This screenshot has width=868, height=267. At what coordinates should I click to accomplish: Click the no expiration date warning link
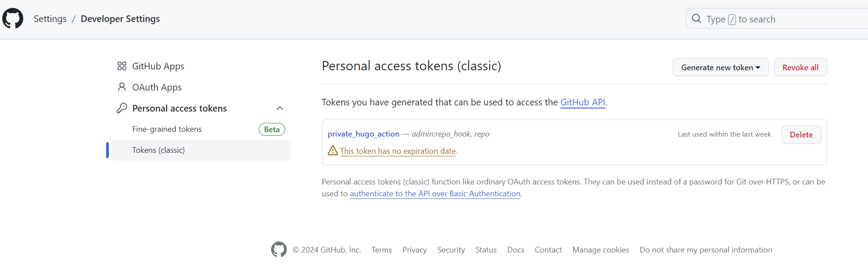click(x=398, y=151)
